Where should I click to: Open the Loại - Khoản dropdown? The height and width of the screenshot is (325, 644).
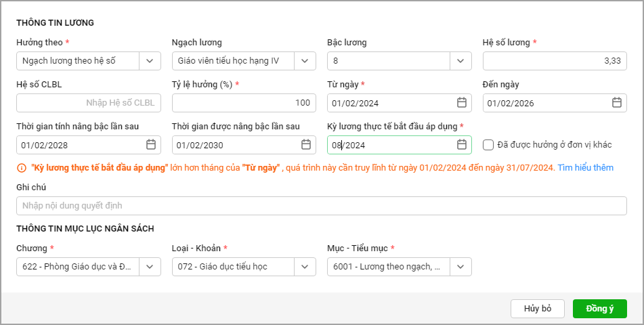coord(305,267)
